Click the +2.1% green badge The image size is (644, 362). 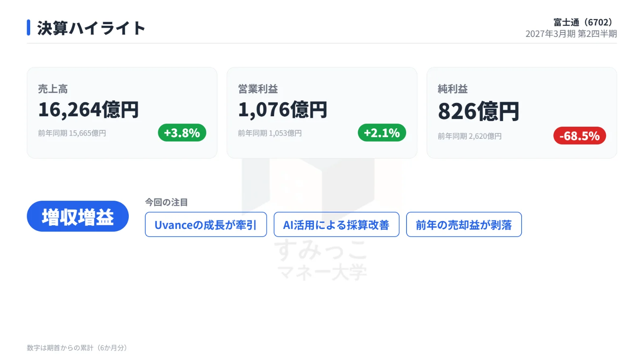[x=382, y=133]
